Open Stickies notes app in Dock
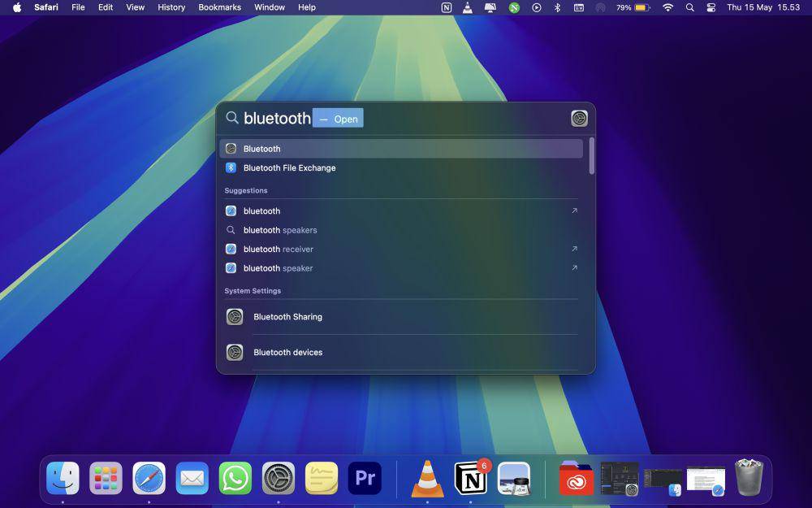This screenshot has width=812, height=508. click(322, 478)
